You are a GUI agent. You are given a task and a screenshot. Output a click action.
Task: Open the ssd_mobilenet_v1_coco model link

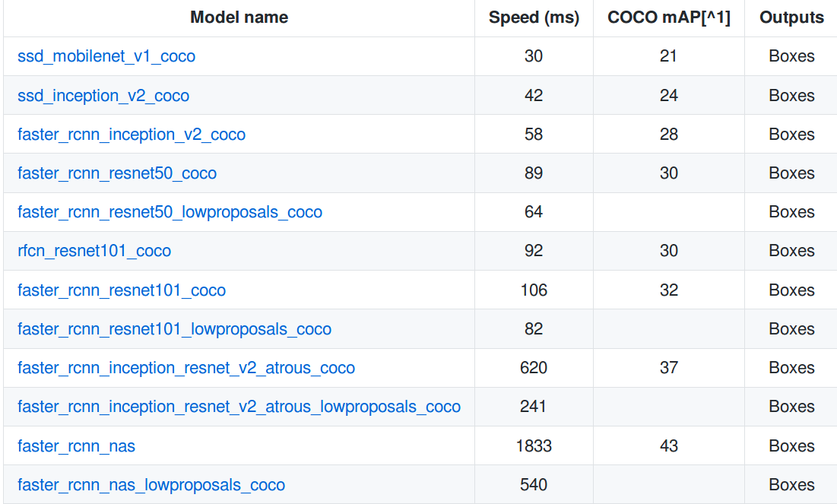(106, 56)
